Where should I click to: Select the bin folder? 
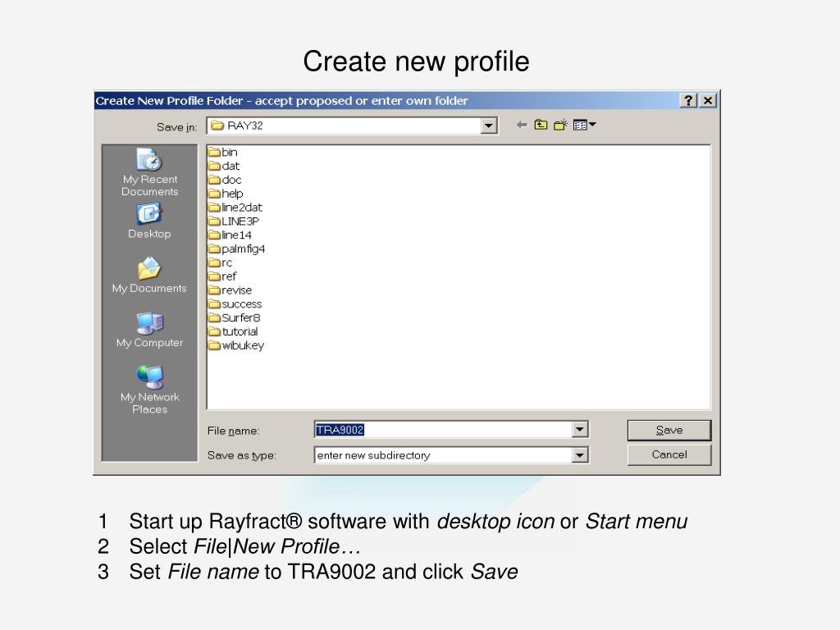coord(223,152)
